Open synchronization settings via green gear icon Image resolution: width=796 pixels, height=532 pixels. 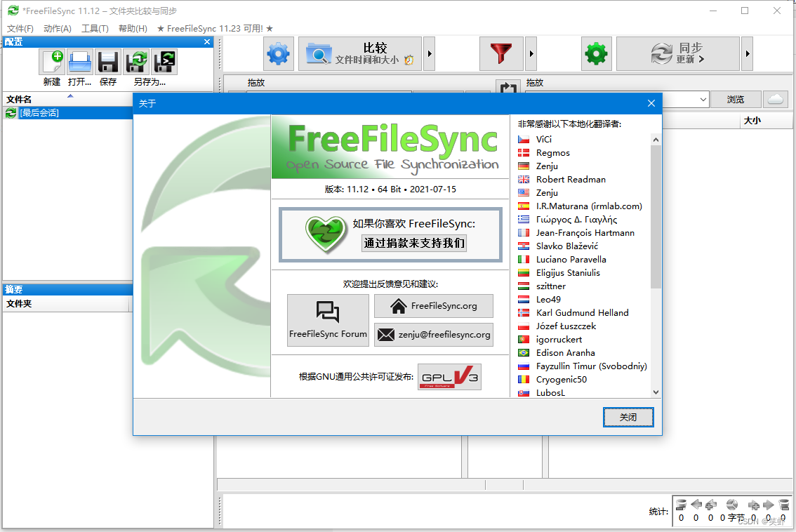tap(596, 53)
